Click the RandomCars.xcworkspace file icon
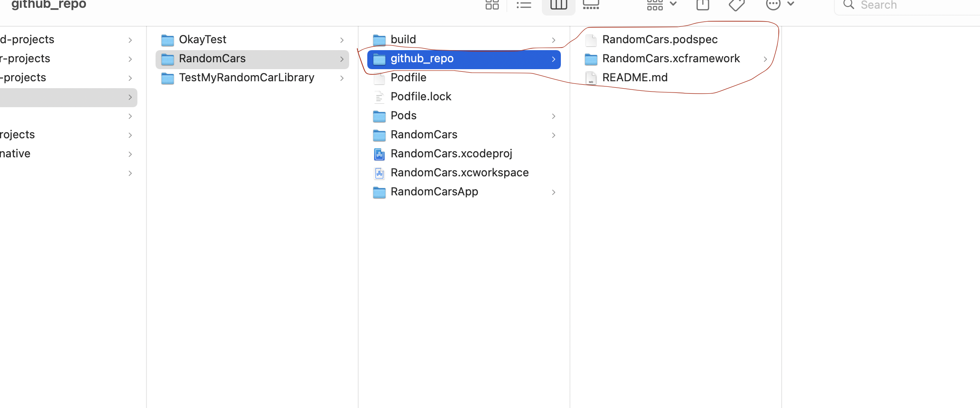 (379, 173)
